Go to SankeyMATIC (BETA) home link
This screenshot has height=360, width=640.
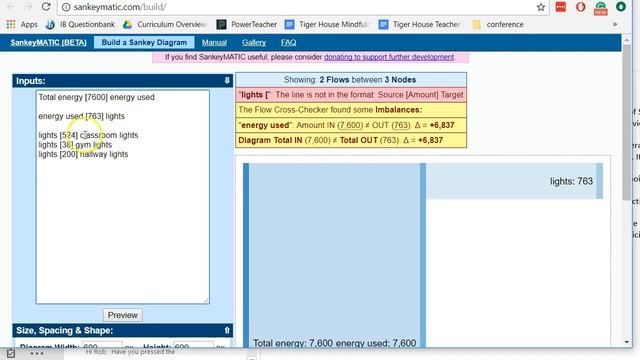tap(49, 42)
